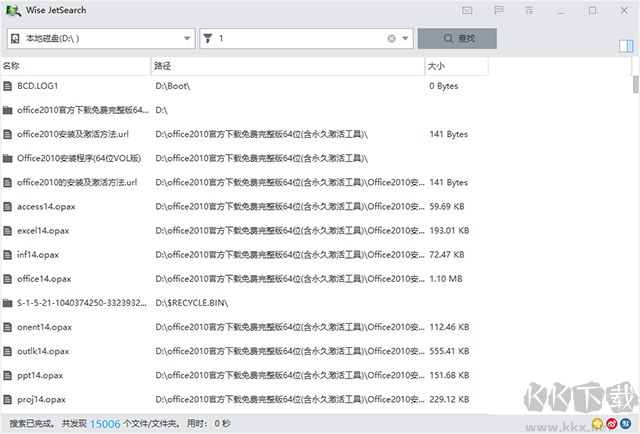The width and height of the screenshot is (640, 434).
Task: Select the inf14.opax file name
Action: coord(38,255)
